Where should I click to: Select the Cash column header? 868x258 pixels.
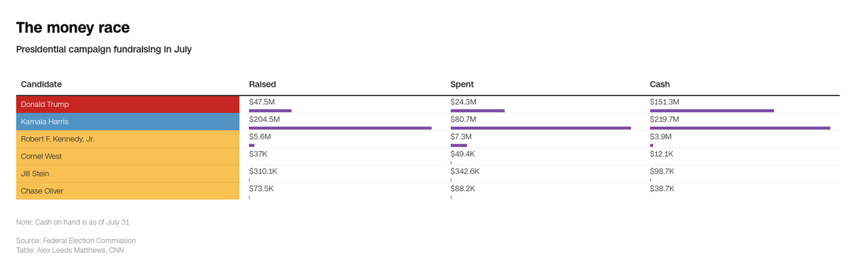click(x=660, y=84)
